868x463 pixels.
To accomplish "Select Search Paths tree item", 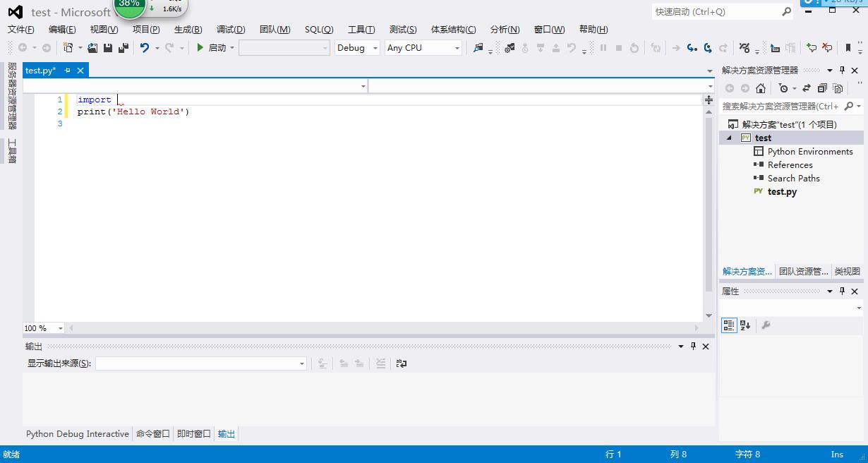I will tap(794, 179).
